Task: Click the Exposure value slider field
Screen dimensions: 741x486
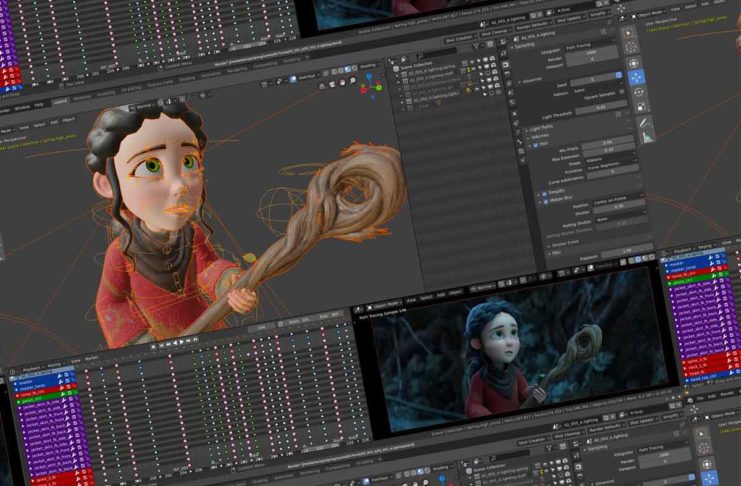Action: [x=627, y=251]
